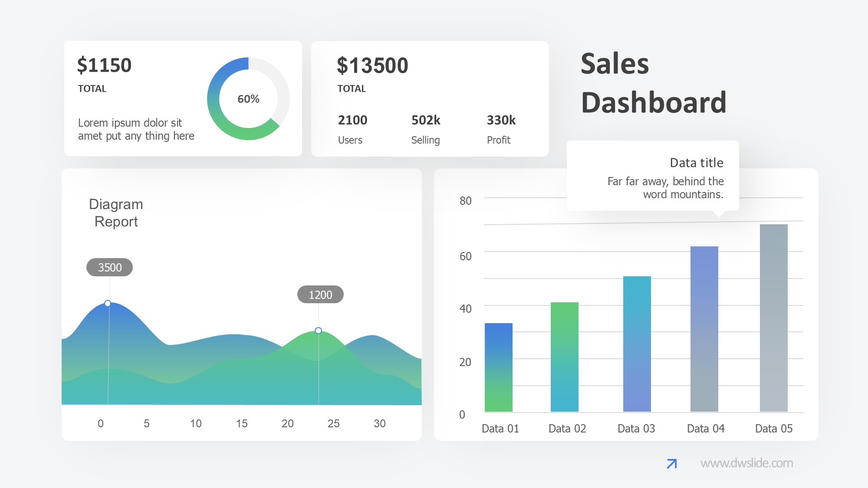The height and width of the screenshot is (488, 868).
Task: Select the green Data 02 bar
Action: pyautogui.click(x=564, y=357)
